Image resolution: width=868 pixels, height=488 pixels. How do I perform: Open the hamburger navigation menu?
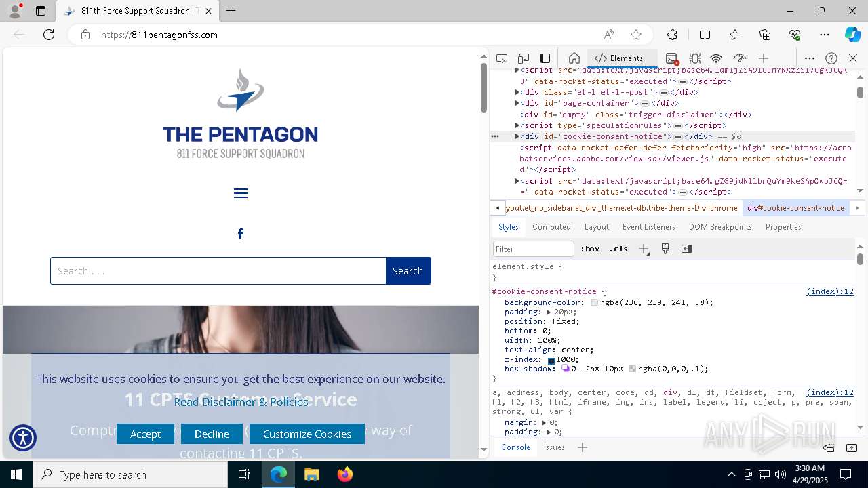pos(241,193)
